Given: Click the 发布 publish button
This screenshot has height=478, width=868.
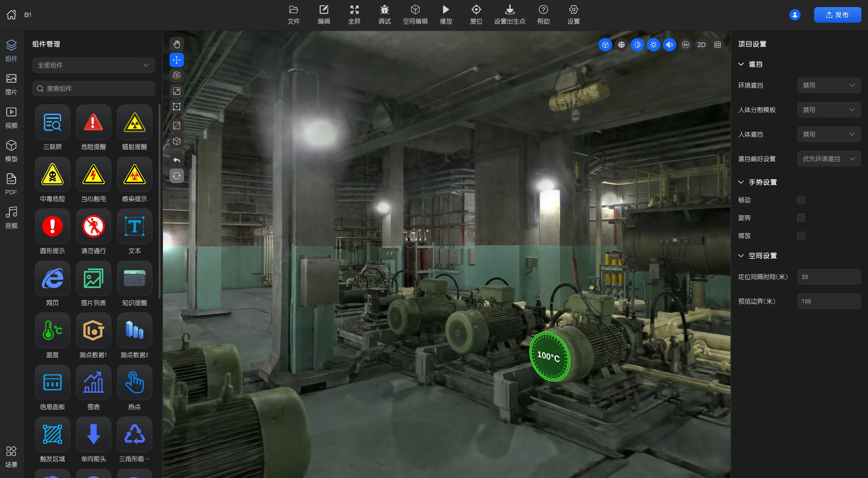Looking at the screenshot, I should pyautogui.click(x=837, y=15).
